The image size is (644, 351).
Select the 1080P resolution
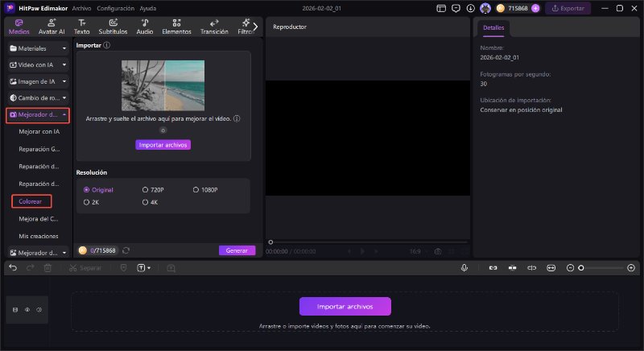pyautogui.click(x=205, y=190)
